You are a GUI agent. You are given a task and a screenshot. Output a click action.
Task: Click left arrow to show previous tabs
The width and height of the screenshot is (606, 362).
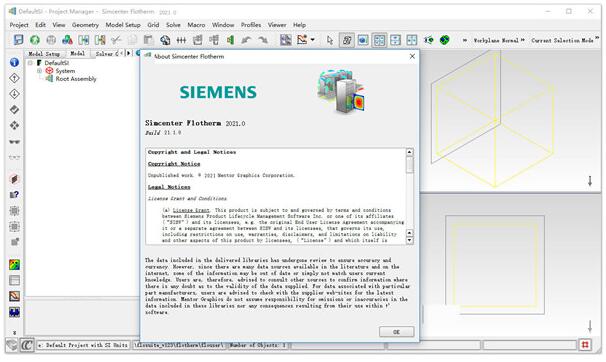pyautogui.click(x=122, y=53)
